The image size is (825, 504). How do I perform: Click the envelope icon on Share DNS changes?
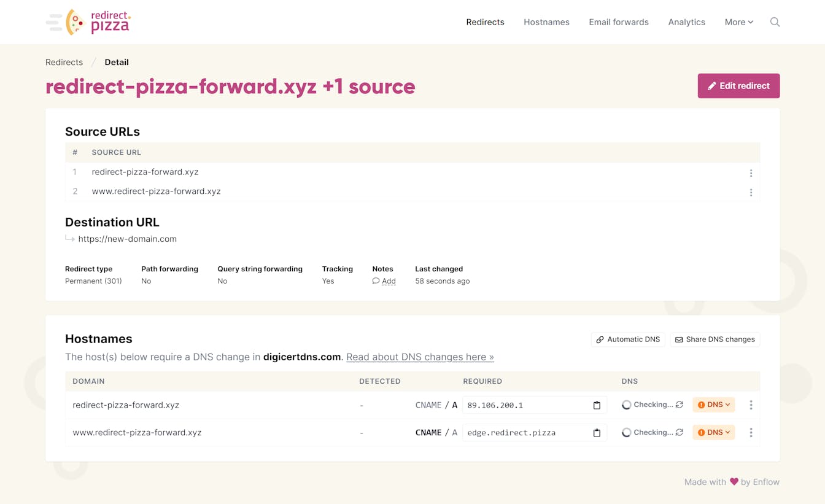click(x=679, y=339)
